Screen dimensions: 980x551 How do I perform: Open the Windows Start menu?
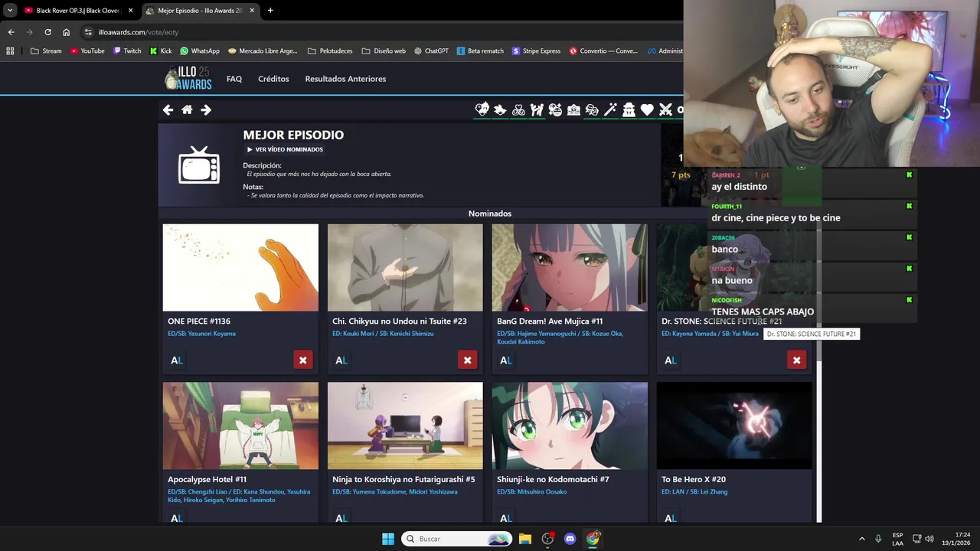(x=388, y=539)
